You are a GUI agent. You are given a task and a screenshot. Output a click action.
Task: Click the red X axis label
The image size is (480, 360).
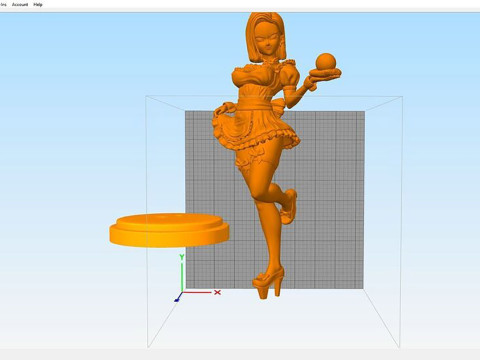217,292
